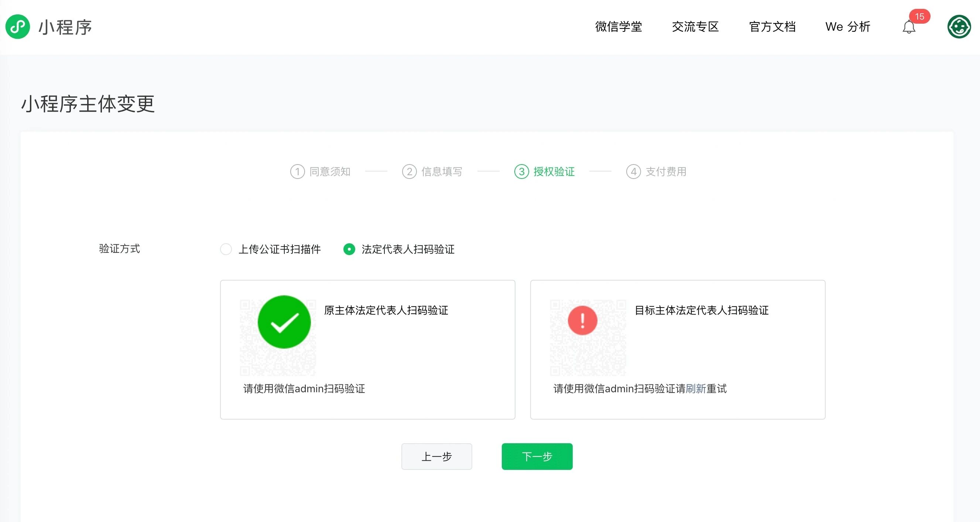Open 交流专区 in top navigation
The height and width of the screenshot is (522, 980).
tap(695, 27)
